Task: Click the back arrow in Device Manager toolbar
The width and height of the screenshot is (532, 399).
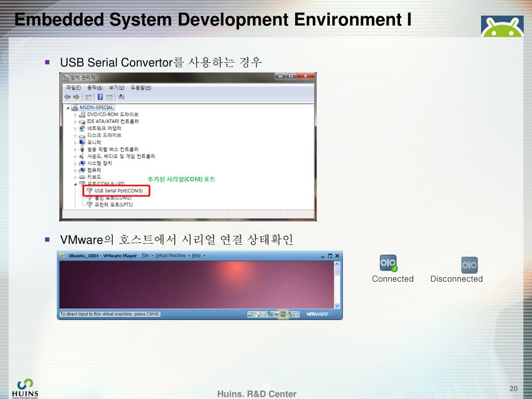Action: 68,97
